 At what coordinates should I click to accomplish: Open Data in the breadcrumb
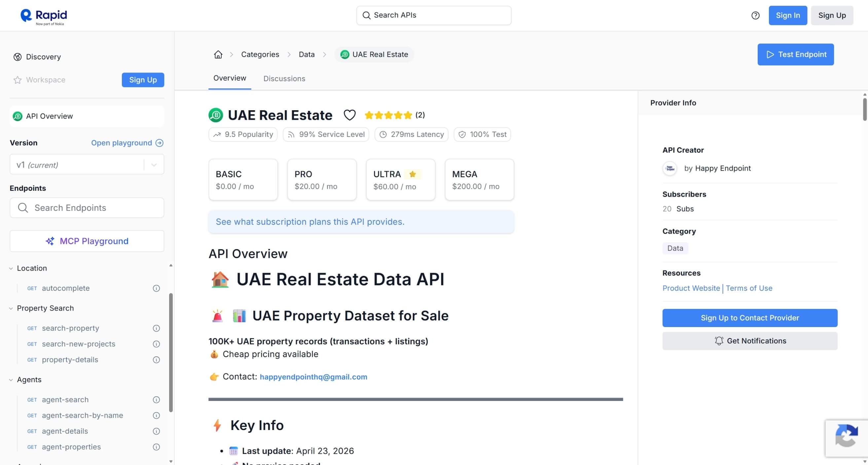click(x=307, y=54)
